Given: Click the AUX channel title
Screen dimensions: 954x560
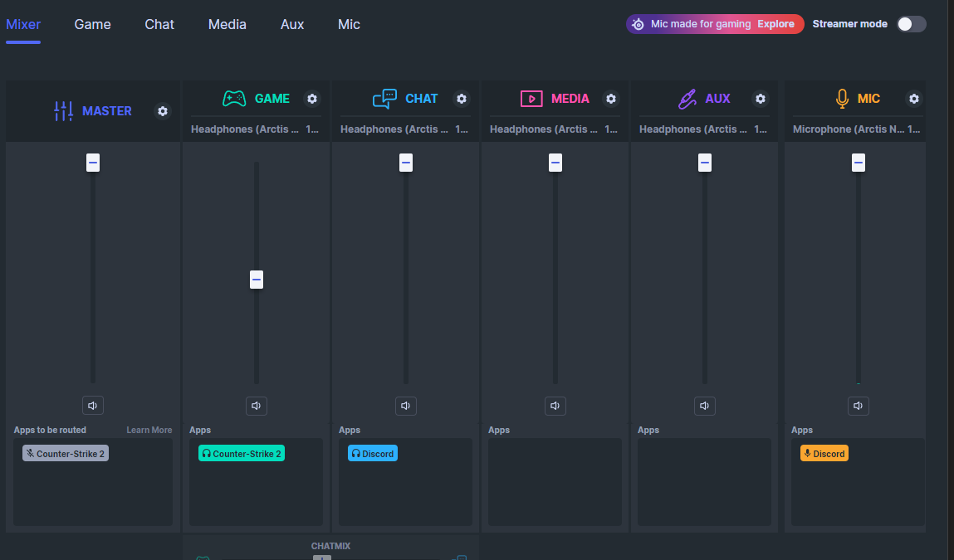Looking at the screenshot, I should [x=717, y=99].
